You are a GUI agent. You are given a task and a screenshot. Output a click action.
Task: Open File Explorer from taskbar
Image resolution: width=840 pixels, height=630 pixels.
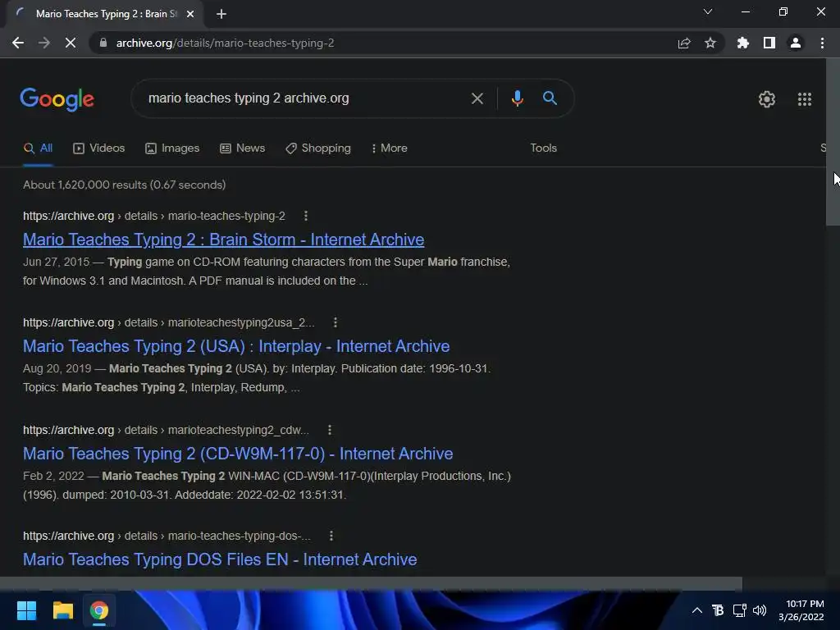62,610
